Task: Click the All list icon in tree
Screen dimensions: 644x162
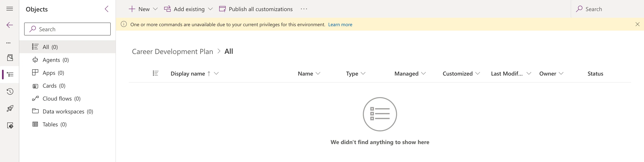Action: pyautogui.click(x=35, y=47)
